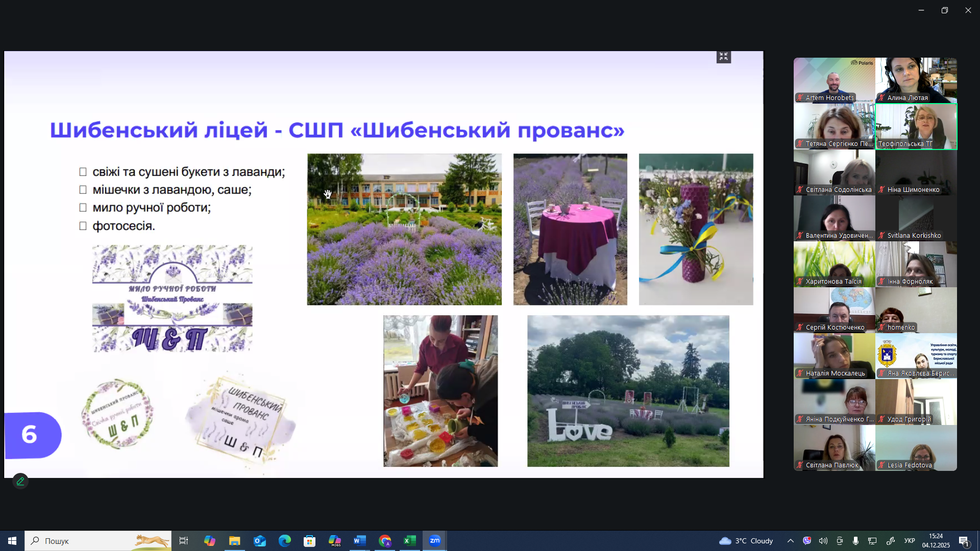
Task: Open Excel from the taskbar
Action: 409,541
